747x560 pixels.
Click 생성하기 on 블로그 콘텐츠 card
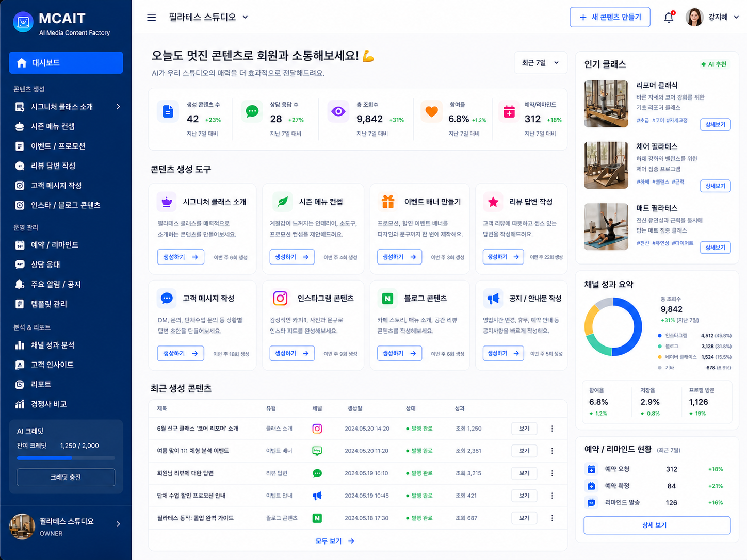[x=399, y=353]
